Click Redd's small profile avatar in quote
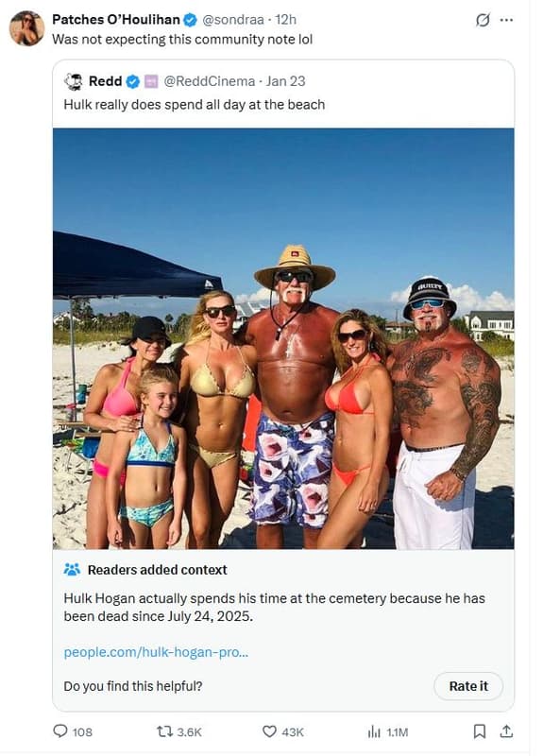The width and height of the screenshot is (543, 756). coord(74,81)
